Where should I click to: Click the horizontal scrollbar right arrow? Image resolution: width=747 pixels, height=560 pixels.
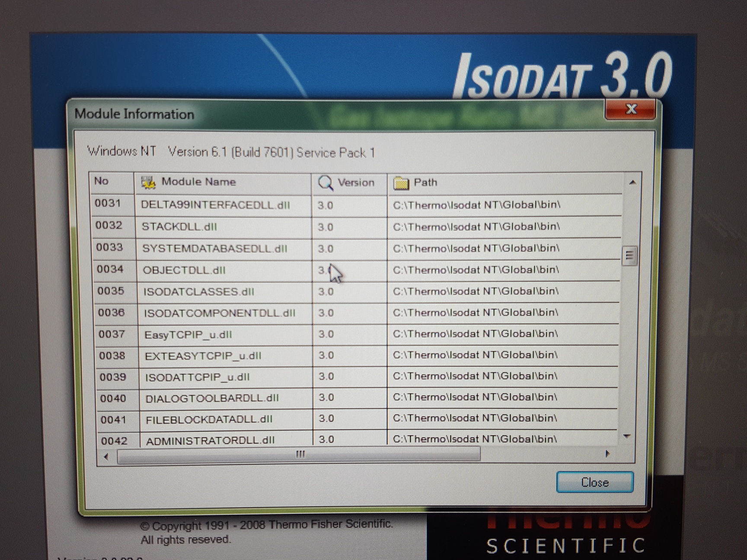pos(607,454)
